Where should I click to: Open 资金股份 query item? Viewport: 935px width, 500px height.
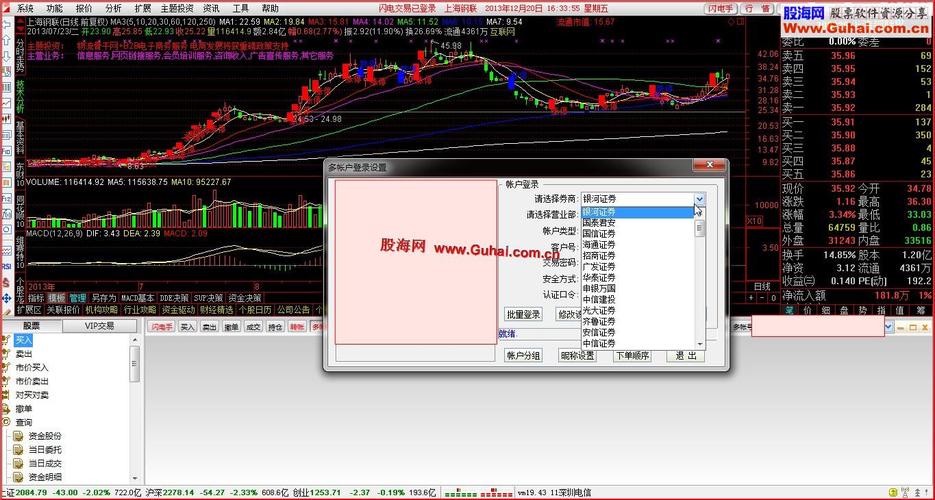(x=45, y=436)
